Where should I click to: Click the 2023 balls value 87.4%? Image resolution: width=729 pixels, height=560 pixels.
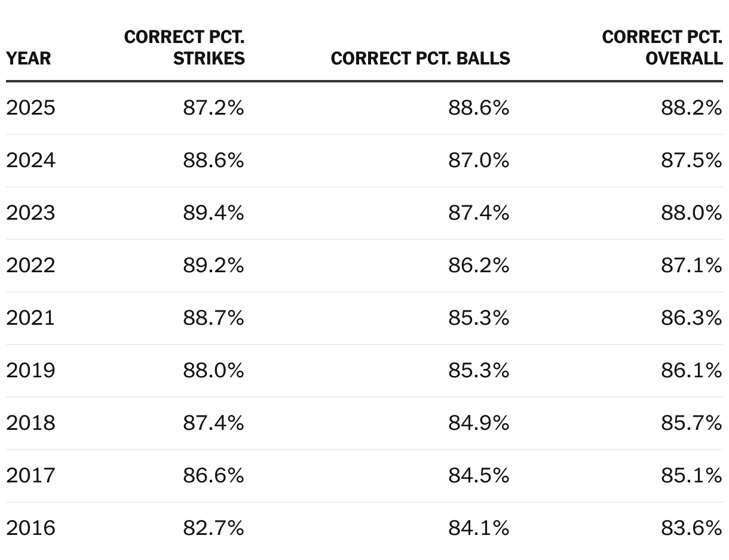(479, 213)
